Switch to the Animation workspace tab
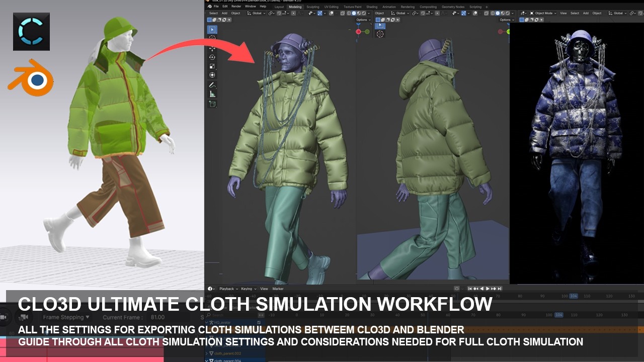This screenshot has width=644, height=362. pos(389,7)
